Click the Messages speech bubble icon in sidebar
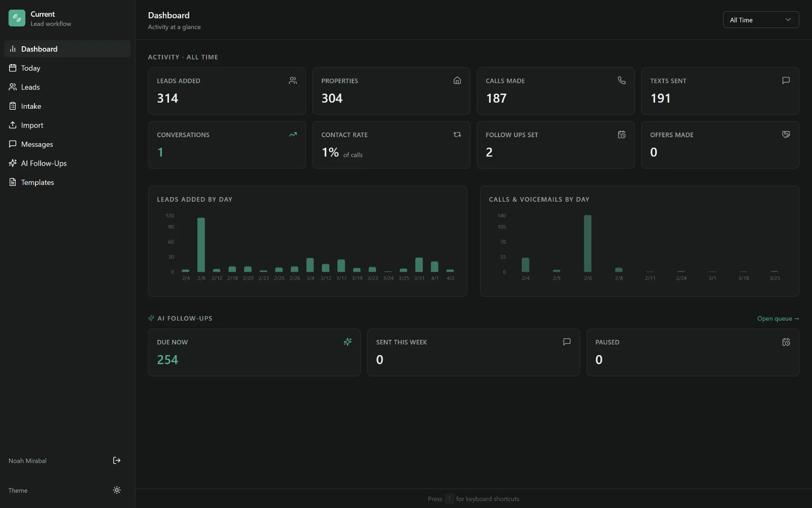 click(13, 144)
